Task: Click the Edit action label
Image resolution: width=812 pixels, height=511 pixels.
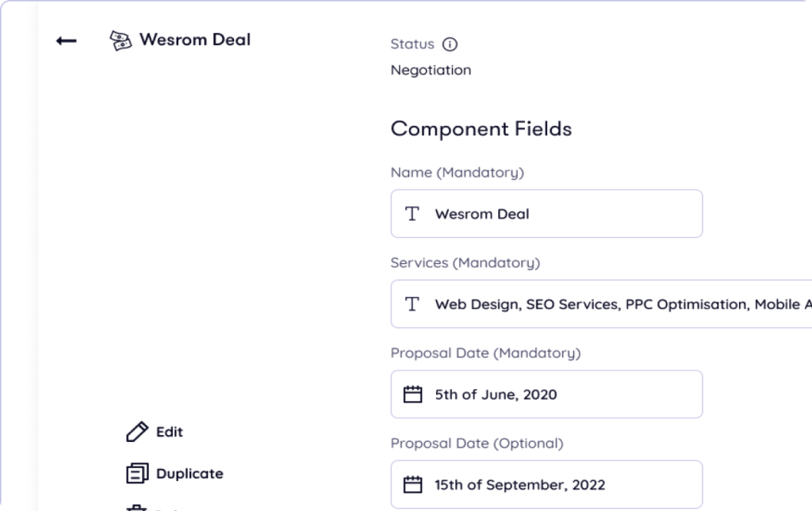Action: [x=167, y=432]
